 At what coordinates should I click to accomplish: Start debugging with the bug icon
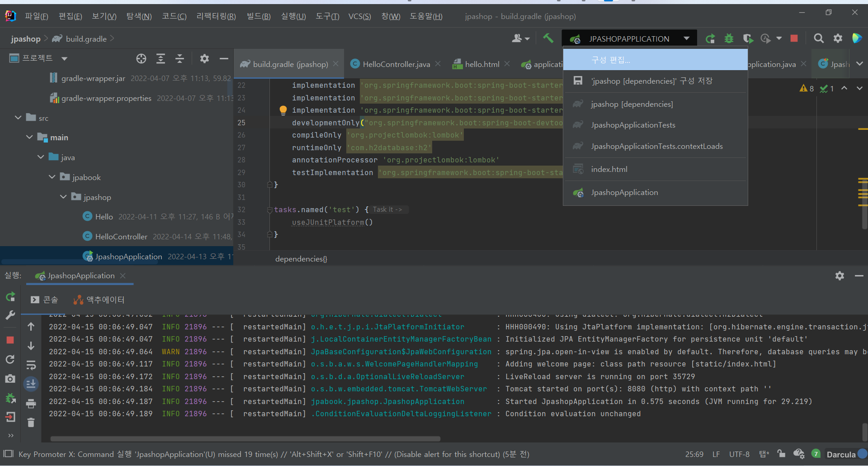[729, 38]
